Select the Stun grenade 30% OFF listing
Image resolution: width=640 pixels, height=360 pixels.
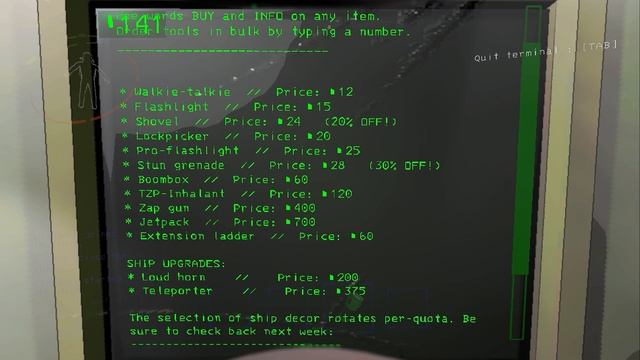point(282,165)
